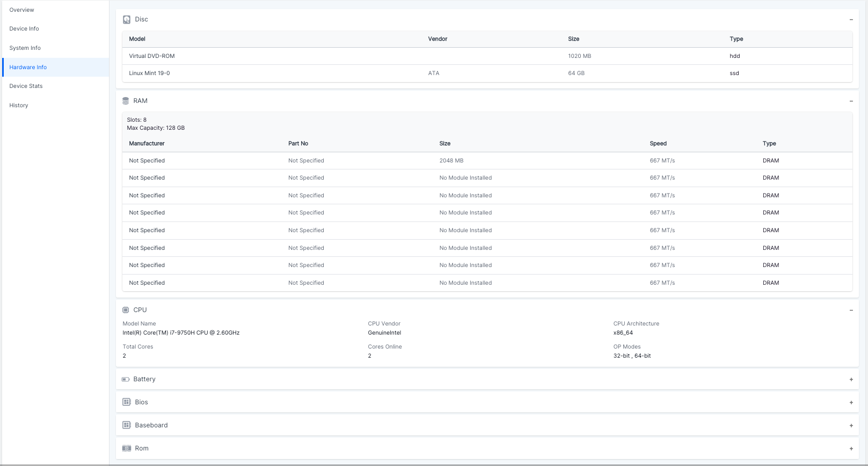Switch to Device Stats page
The height and width of the screenshot is (466, 868).
pos(26,86)
